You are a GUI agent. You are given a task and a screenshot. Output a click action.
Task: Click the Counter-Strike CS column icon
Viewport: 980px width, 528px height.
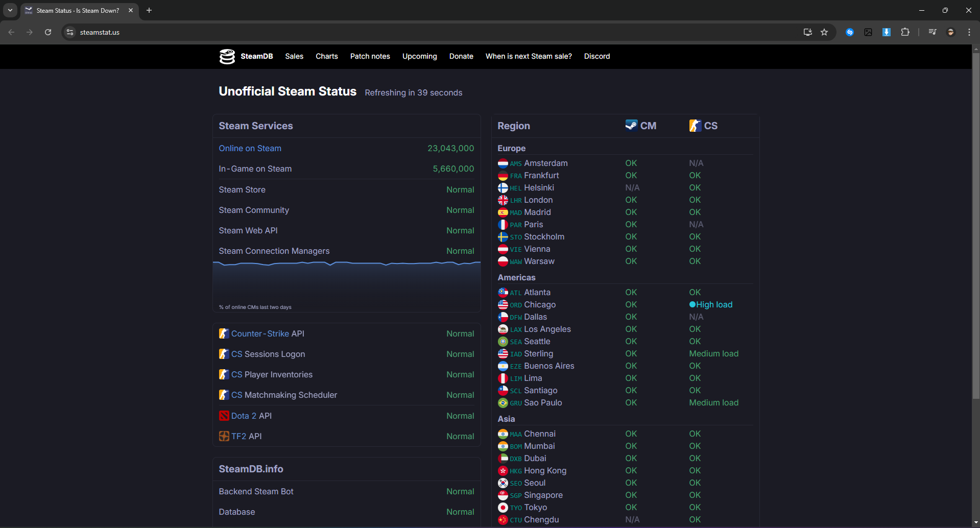[695, 126]
